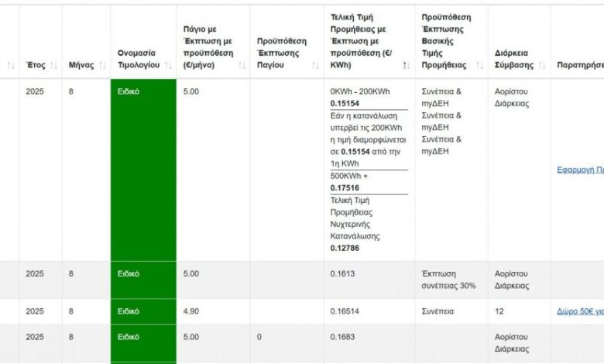This screenshot has width=604, height=364.
Task: Click the Παρατηρήσεις column header text
Action: coord(580,66)
